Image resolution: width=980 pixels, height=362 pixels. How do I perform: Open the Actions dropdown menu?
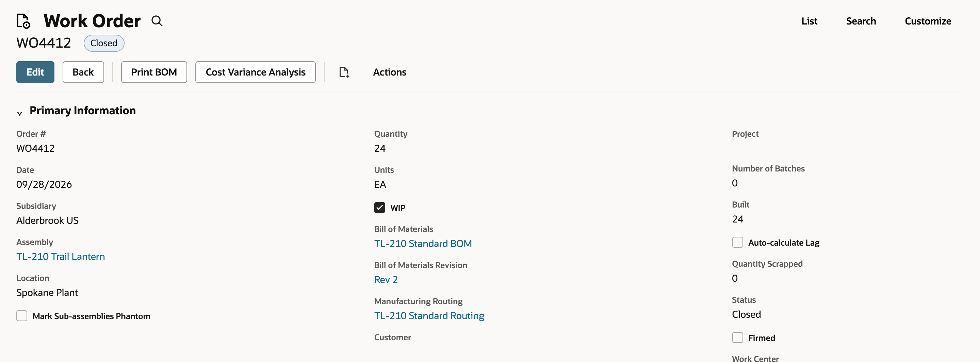pos(390,72)
